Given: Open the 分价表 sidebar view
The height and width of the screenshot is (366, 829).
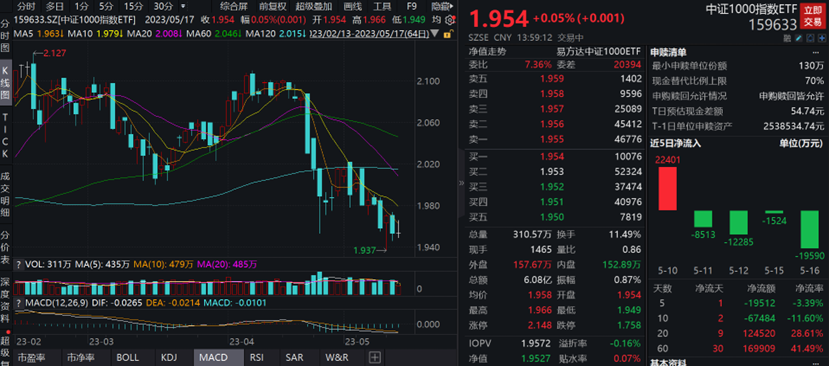Looking at the screenshot, I should point(5,246).
